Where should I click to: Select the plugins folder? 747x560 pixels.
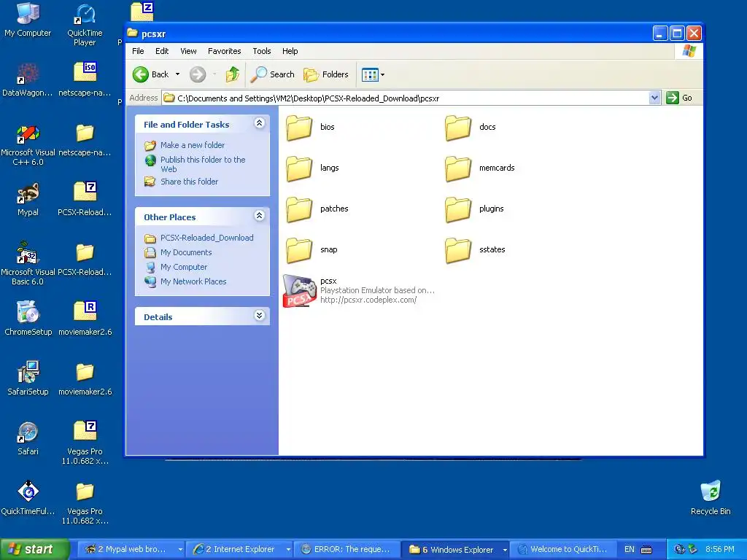coord(458,209)
